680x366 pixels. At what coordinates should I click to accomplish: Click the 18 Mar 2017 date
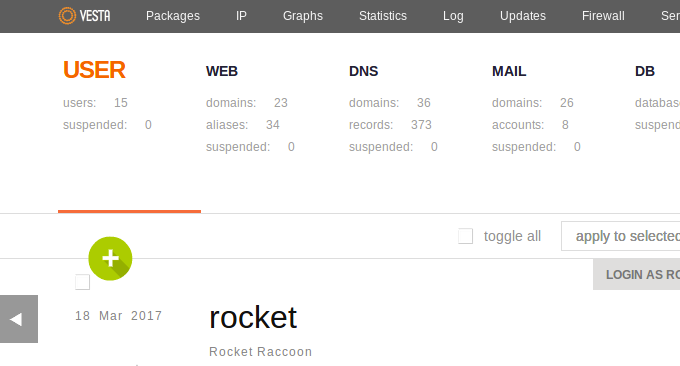pyautogui.click(x=118, y=316)
